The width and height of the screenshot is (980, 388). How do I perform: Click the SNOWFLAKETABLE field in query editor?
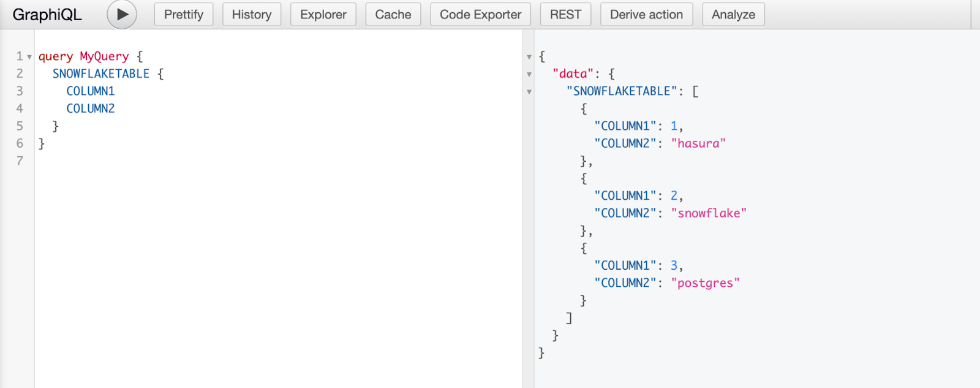coord(101,74)
